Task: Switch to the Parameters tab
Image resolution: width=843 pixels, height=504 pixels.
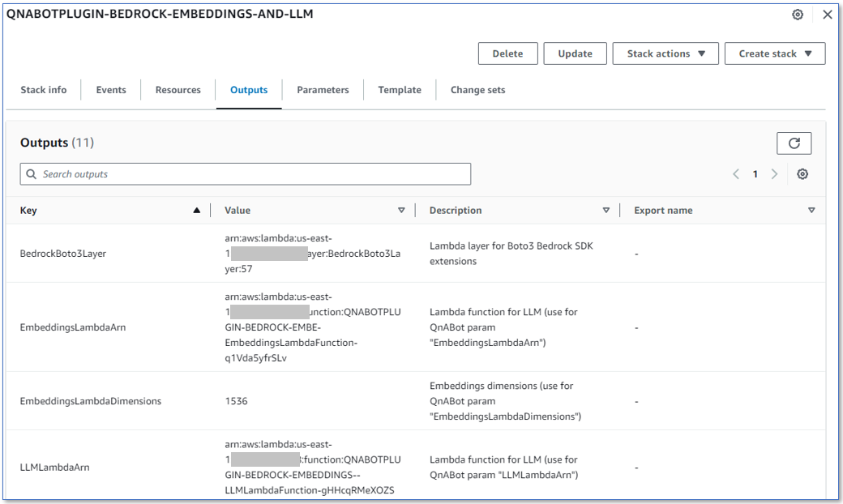Action: click(323, 90)
